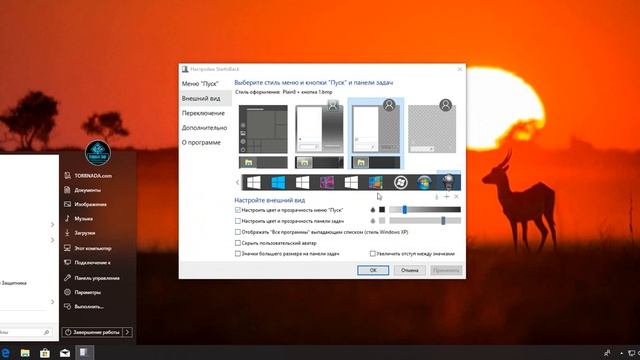Open Music folder icon in Start menu
The image size is (640, 360).
coord(67,218)
